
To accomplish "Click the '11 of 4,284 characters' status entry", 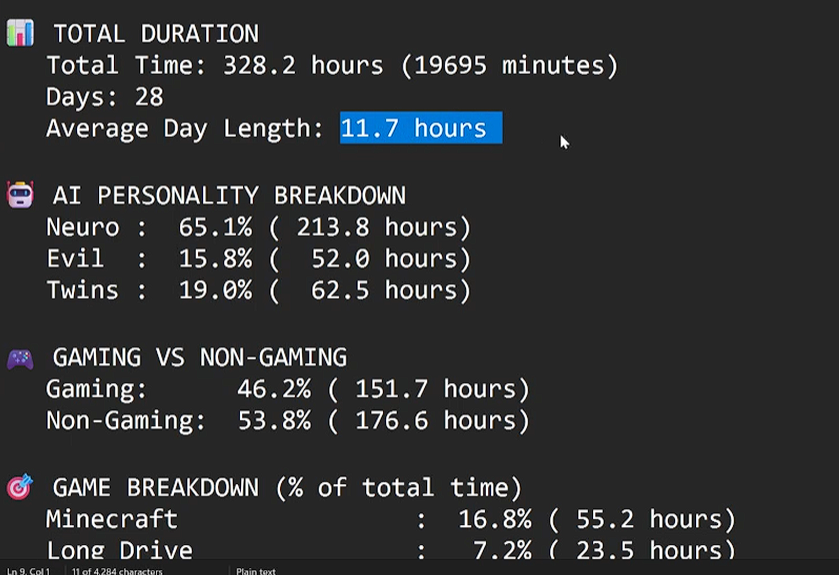I will coord(117,571).
